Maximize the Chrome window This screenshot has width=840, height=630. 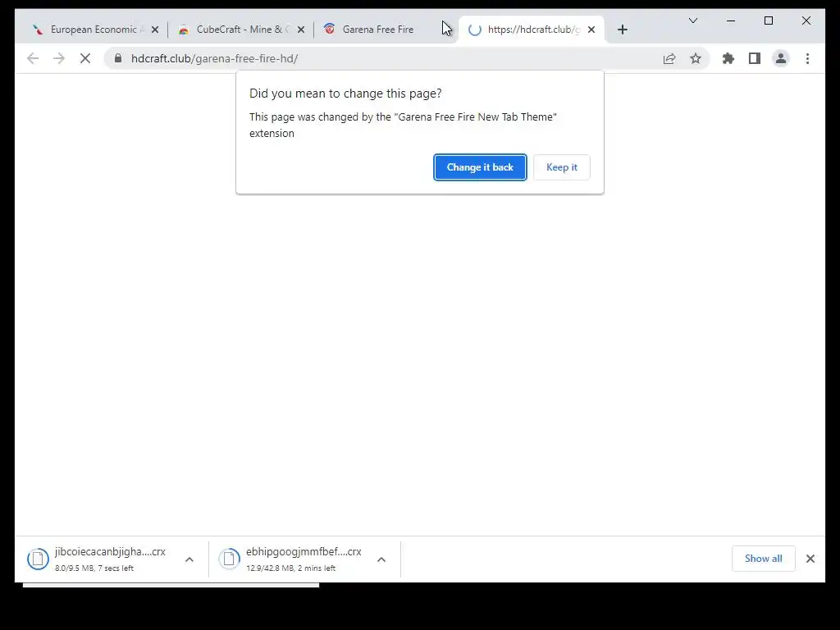click(x=768, y=21)
